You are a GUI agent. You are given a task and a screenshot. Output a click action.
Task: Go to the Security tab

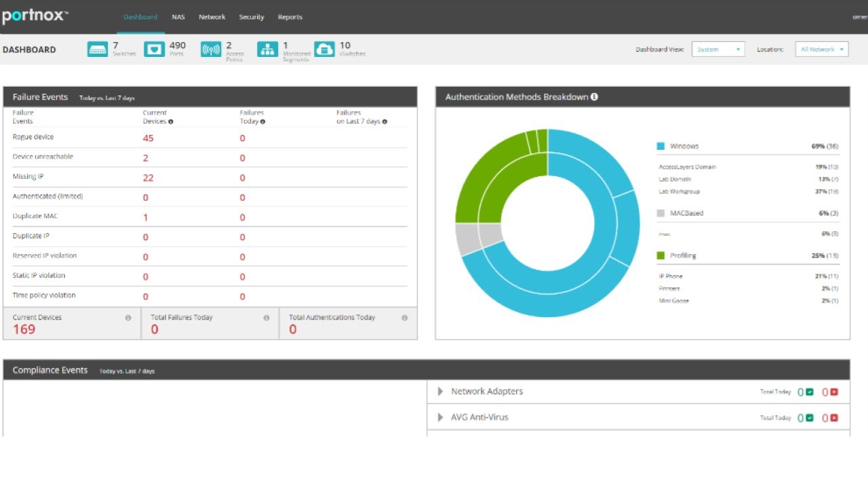coord(252,17)
